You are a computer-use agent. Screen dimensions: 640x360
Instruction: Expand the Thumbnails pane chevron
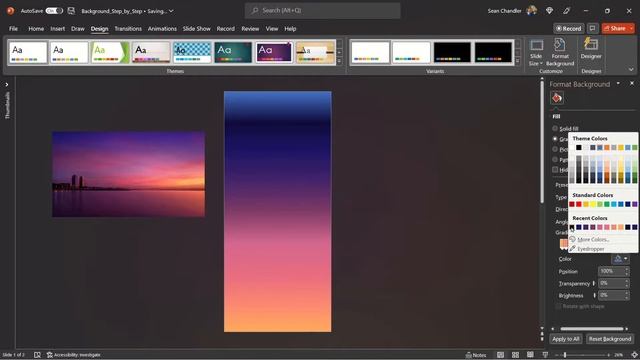click(7, 84)
